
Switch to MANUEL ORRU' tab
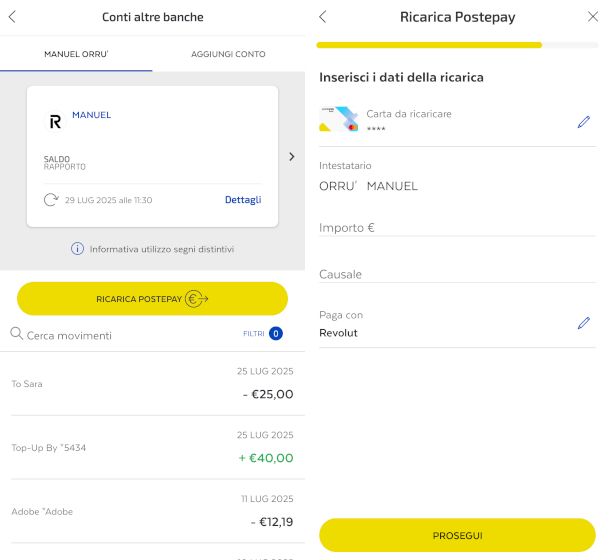[x=76, y=54]
